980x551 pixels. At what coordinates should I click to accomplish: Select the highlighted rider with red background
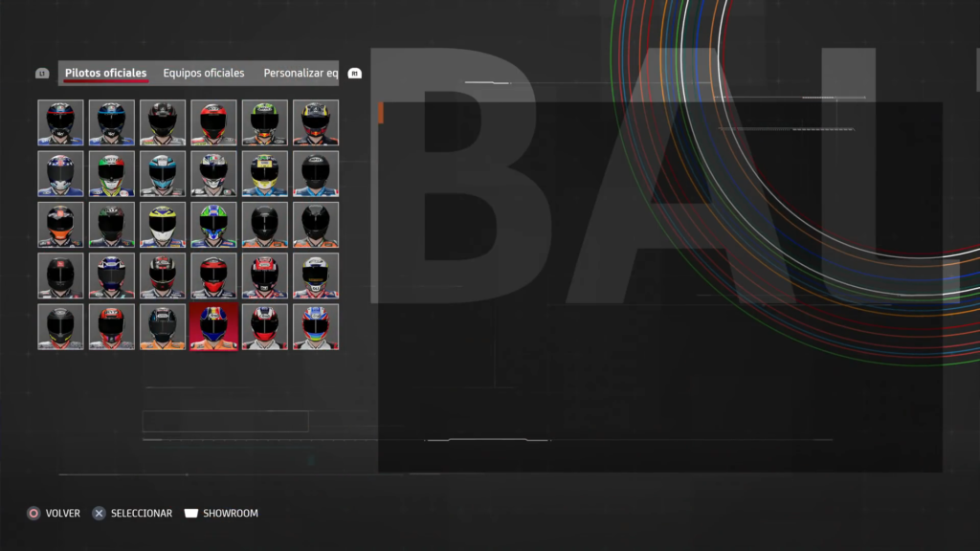213,327
